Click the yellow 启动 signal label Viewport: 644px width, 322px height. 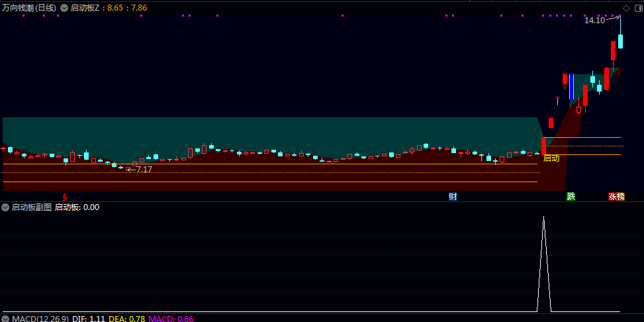551,158
